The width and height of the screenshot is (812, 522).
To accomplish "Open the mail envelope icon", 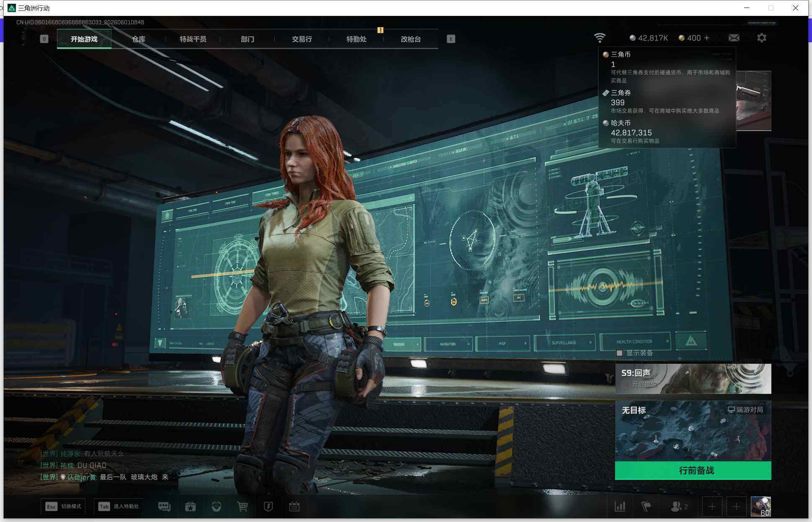I will [734, 38].
